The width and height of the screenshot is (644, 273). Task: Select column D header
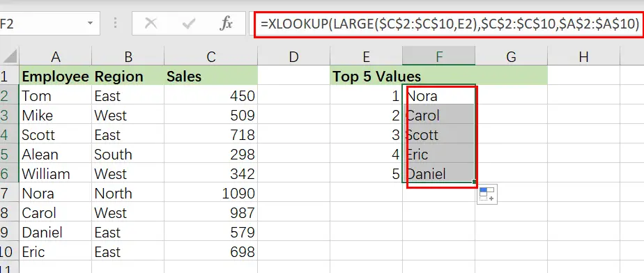click(293, 56)
